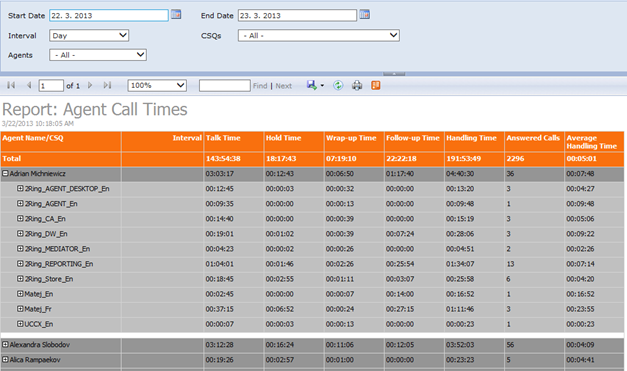Expand 2Ring_AGENT_DESKTOP_En row

20,188
